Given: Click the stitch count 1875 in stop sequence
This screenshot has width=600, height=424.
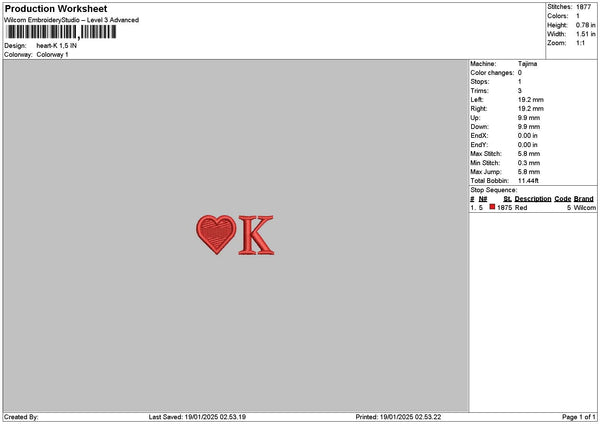Looking at the screenshot, I should click(504, 208).
